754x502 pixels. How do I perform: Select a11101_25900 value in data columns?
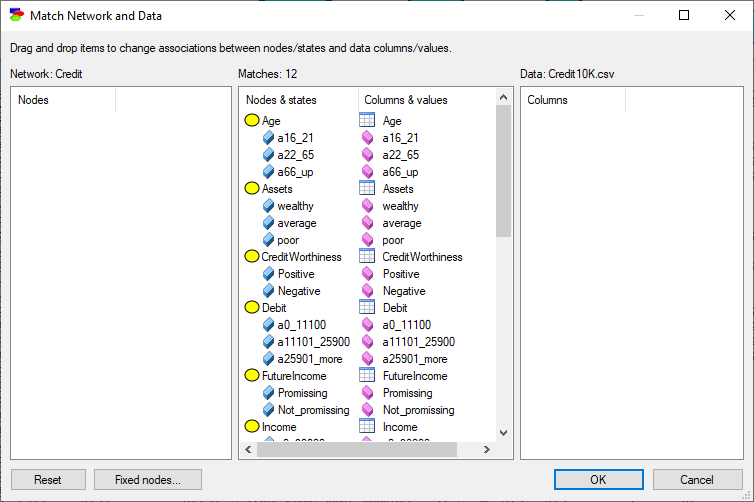(419, 342)
